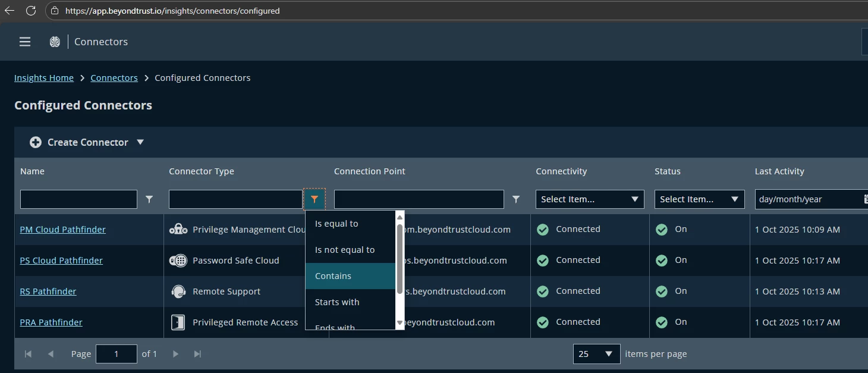This screenshot has width=868, height=373.
Task: Click the Remote Support headset icon
Action: click(178, 291)
